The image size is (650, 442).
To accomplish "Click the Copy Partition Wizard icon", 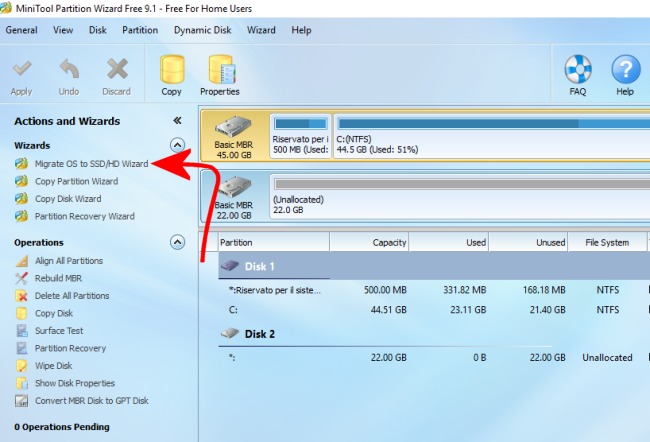I will pyautogui.click(x=22, y=181).
